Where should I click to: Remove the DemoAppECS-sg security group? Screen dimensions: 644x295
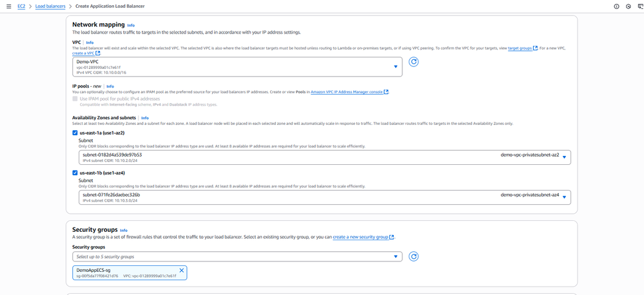[182, 271]
